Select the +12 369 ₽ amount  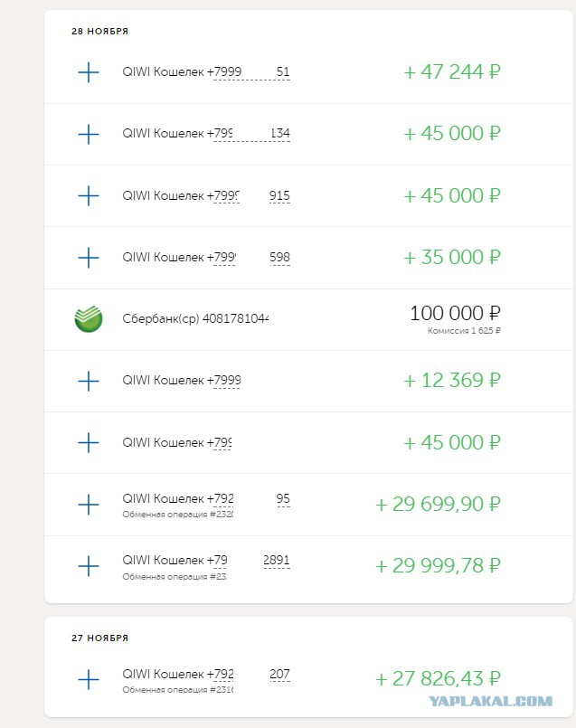[x=452, y=381]
